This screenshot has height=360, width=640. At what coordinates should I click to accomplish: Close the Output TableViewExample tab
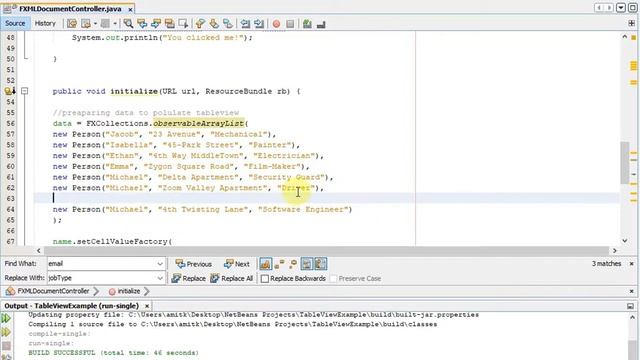tap(147, 306)
